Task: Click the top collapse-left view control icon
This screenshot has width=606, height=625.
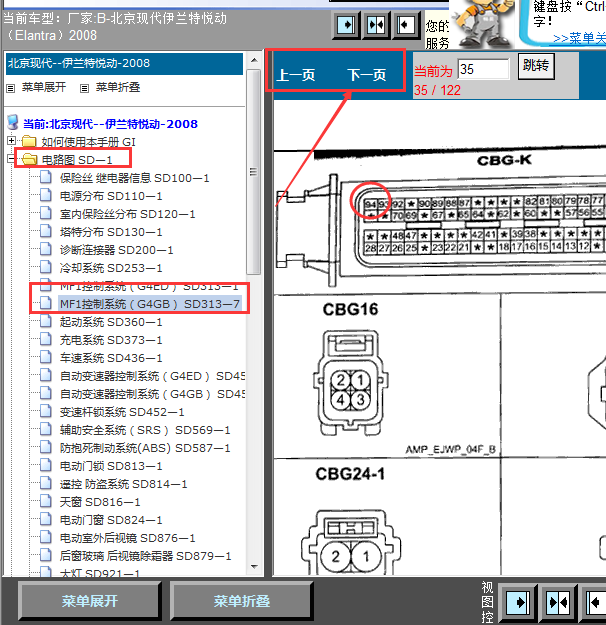Action: [406, 25]
